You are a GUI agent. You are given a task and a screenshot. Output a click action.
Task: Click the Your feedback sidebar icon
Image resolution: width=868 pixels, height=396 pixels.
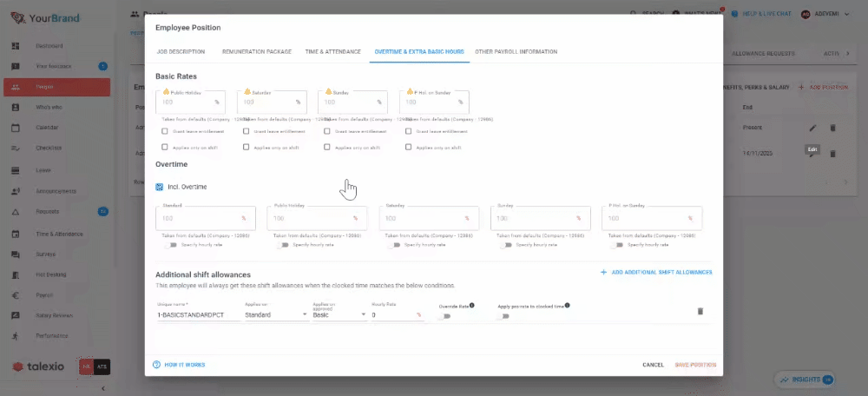(x=16, y=67)
